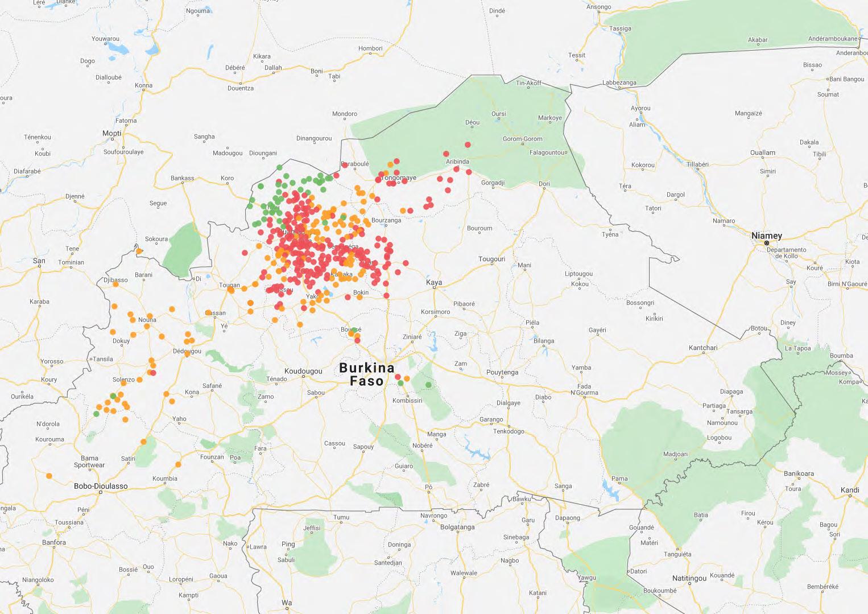This screenshot has width=868, height=614.
Task: Click the Djibasso town label
Action: point(115,280)
